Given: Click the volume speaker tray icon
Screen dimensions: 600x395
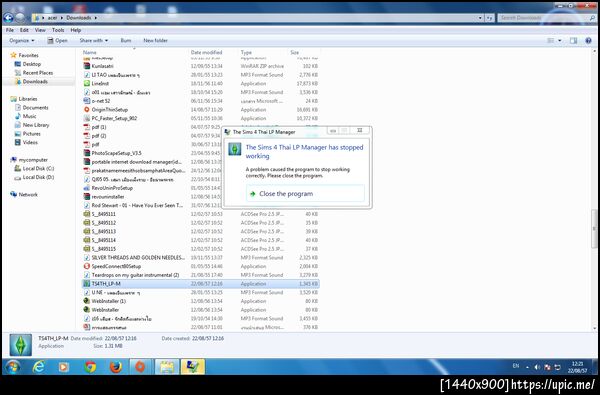Looking at the screenshot, I should coord(536,367).
